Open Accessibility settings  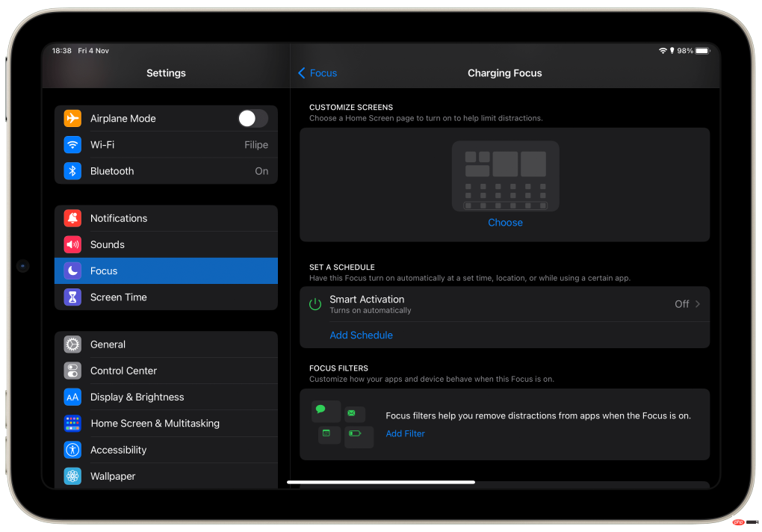coord(166,450)
